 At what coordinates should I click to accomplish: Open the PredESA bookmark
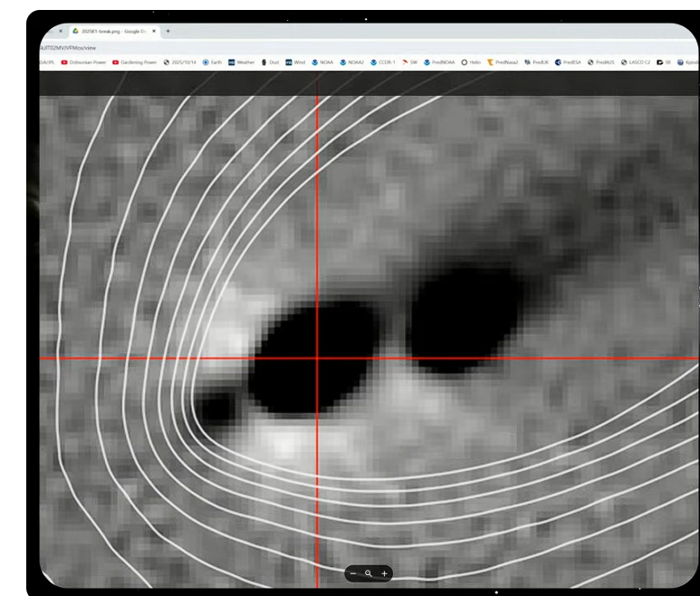(569, 62)
